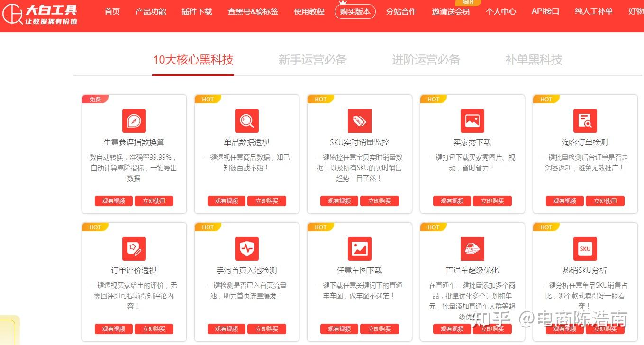
Task: Click 观看视频 on 买家秀下载 card
Action: 452,201
